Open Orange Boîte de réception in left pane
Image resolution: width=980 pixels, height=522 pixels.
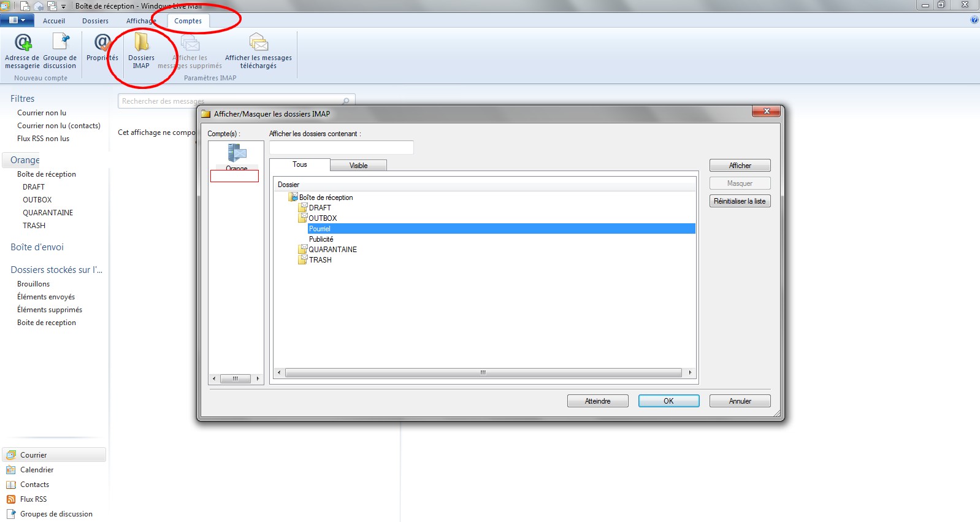pyautogui.click(x=47, y=174)
